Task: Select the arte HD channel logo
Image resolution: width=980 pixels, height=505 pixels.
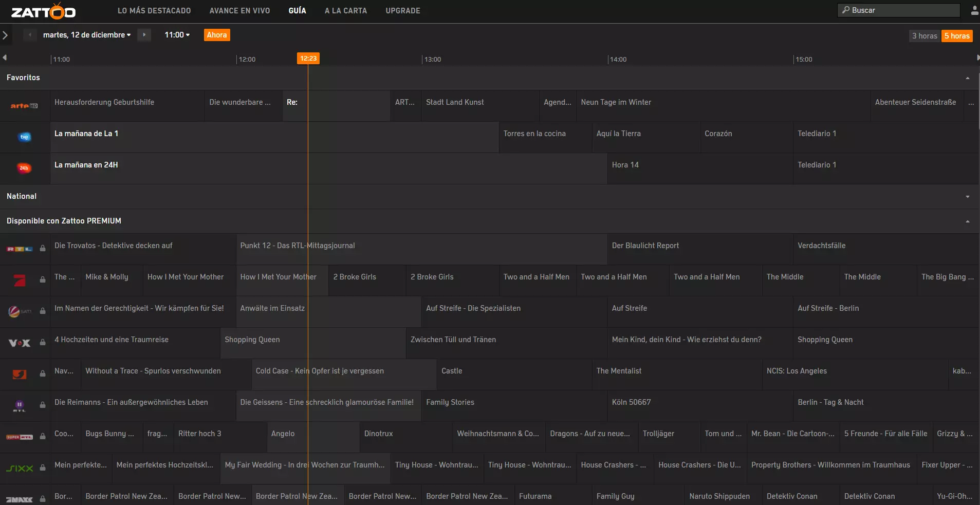Action: (24, 106)
